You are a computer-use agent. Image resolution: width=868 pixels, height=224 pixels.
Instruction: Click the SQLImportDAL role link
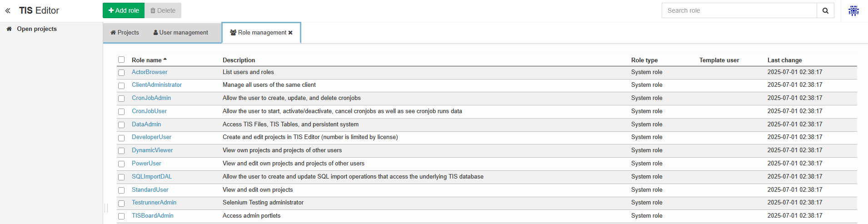coord(152,177)
